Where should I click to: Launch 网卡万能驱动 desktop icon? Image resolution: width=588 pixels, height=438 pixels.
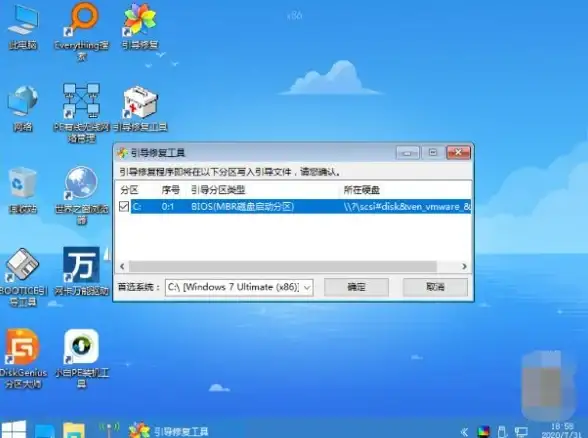tap(81, 271)
